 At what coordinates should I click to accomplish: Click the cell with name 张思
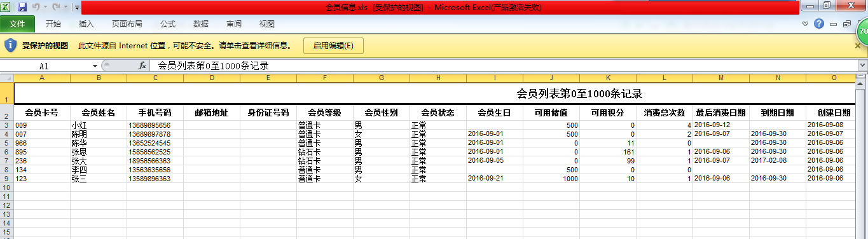tap(99, 152)
